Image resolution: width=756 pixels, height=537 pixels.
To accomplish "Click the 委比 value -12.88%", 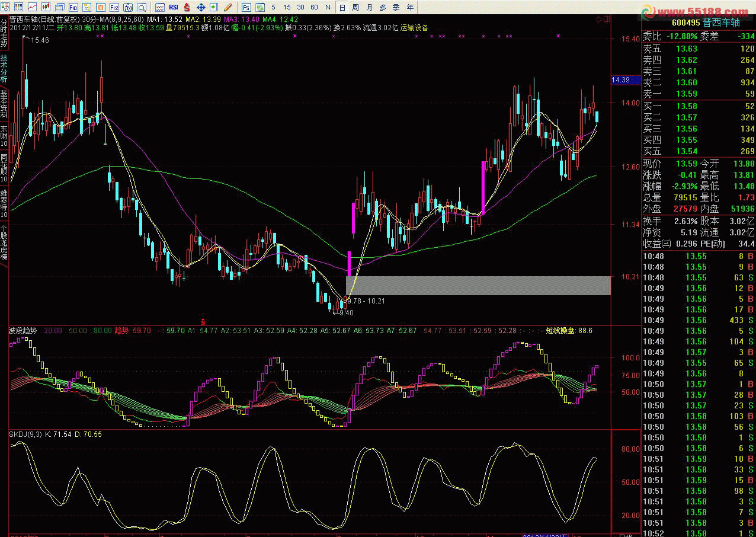I will click(682, 36).
